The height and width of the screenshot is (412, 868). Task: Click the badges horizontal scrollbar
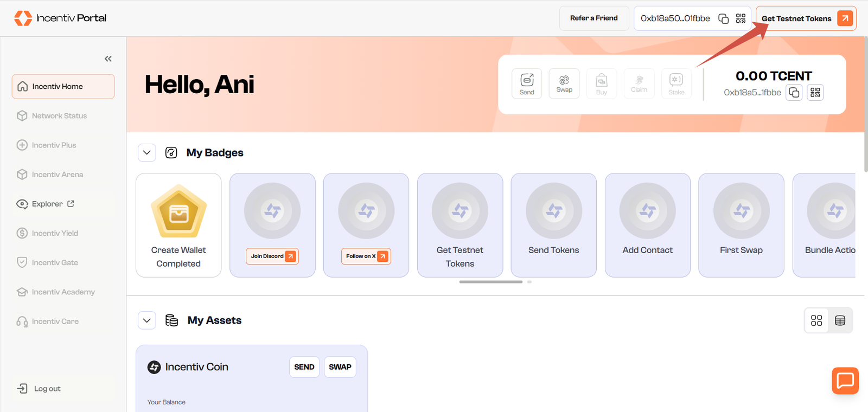(490, 282)
